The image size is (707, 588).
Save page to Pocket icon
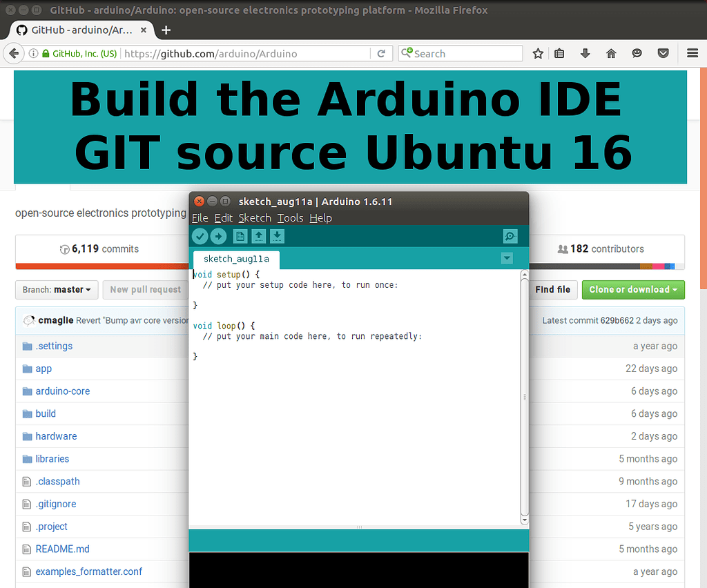click(663, 54)
